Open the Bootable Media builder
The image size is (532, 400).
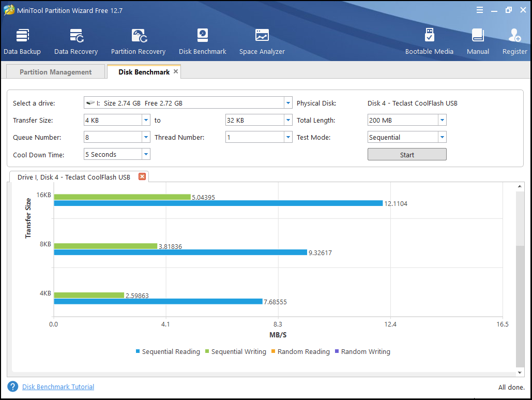tap(429, 42)
